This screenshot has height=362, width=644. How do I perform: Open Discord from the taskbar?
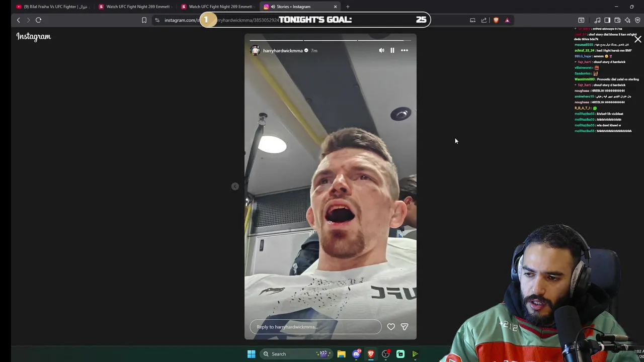356,354
